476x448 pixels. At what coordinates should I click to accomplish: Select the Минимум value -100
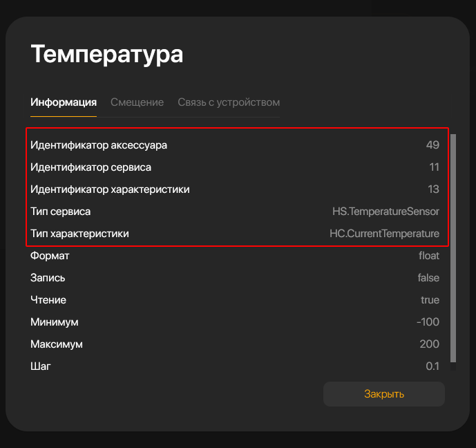coord(428,322)
